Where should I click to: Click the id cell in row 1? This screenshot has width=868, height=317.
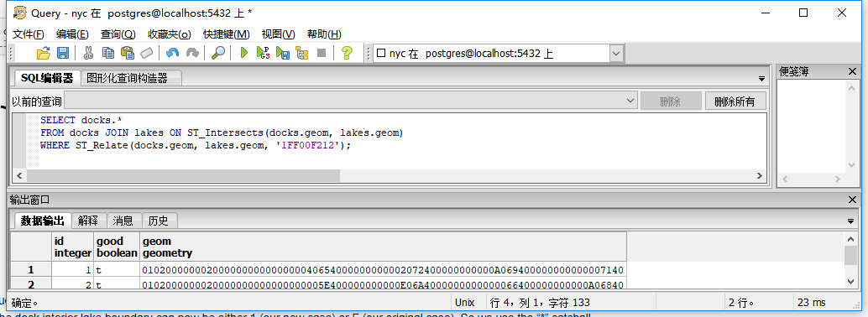(x=72, y=270)
